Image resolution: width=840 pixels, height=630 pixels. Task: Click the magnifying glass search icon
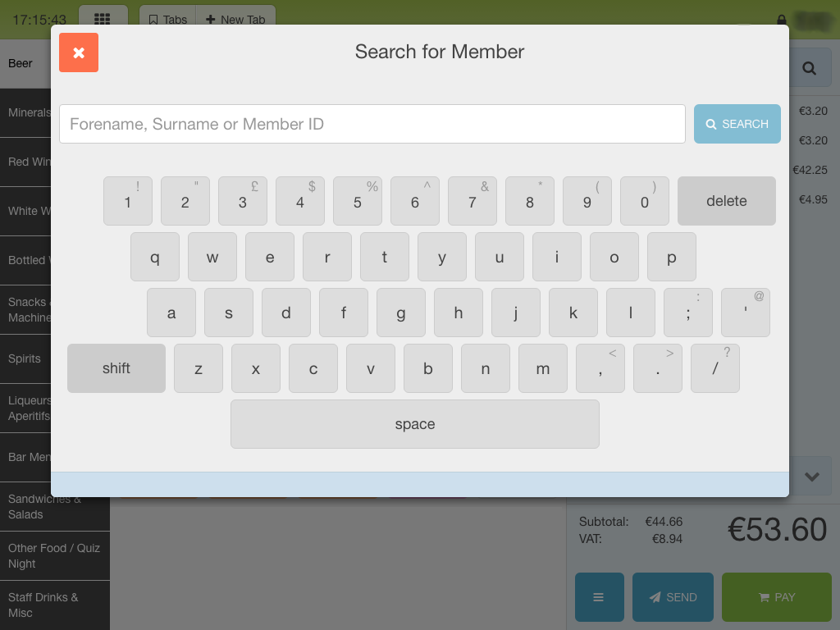809,68
